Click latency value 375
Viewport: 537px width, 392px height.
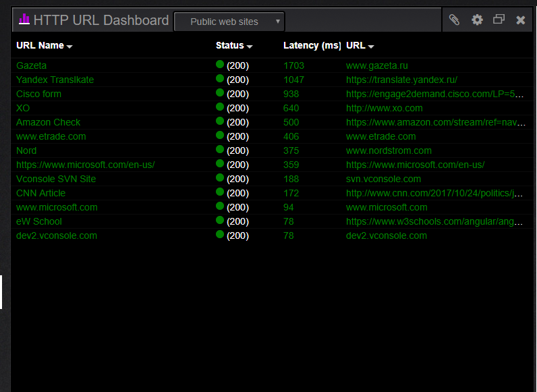click(291, 150)
